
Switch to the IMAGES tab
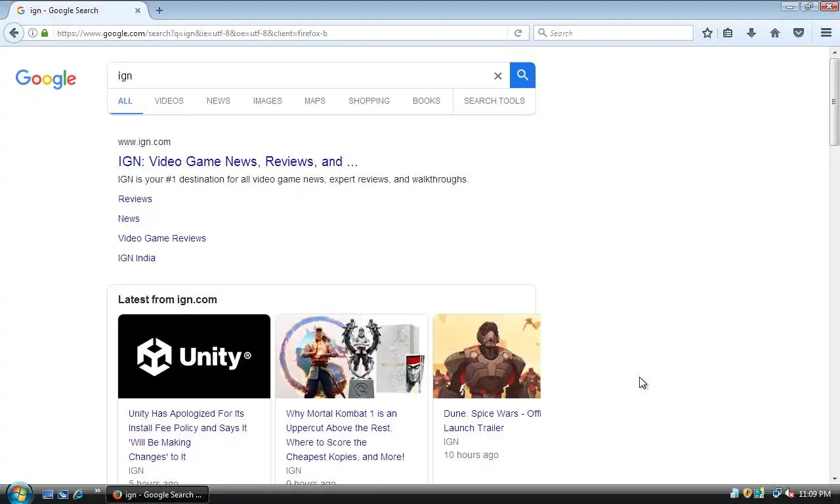coord(268,101)
